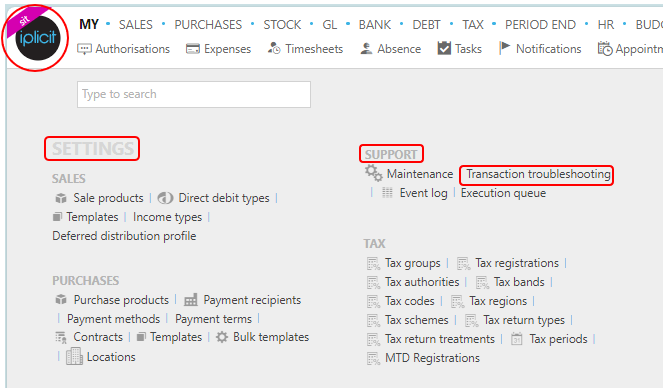This screenshot has height=388, width=666.
Task: Click the Tax periods calendar icon
Action: (516, 339)
